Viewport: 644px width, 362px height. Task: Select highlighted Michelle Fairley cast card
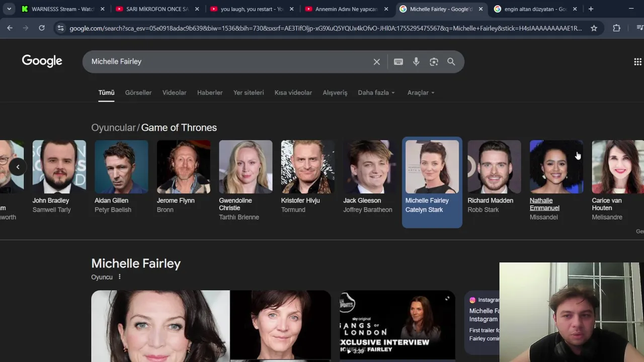[432, 182]
